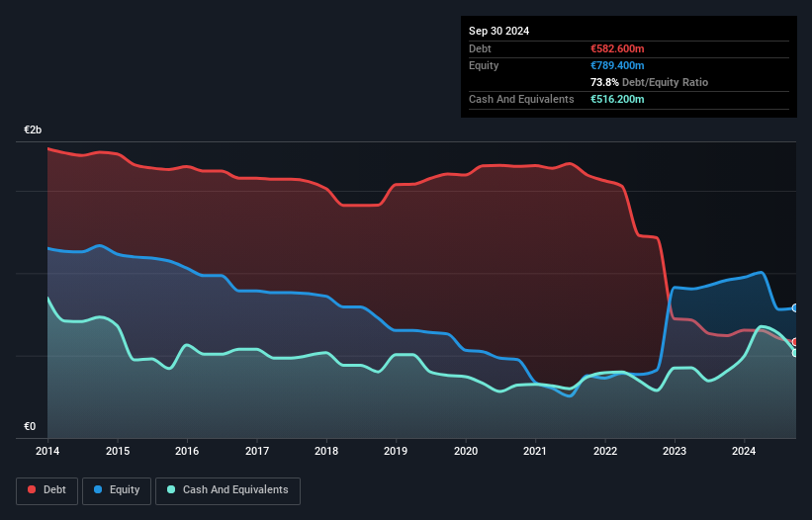This screenshot has height=520, width=812.
Task: Toggle the Equity series legend button
Action: coord(117,490)
